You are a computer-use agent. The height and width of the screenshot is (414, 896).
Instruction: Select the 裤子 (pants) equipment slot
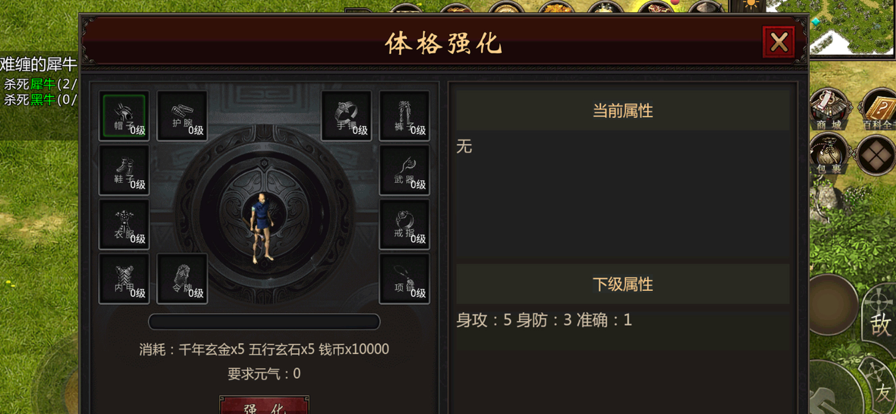pos(405,116)
